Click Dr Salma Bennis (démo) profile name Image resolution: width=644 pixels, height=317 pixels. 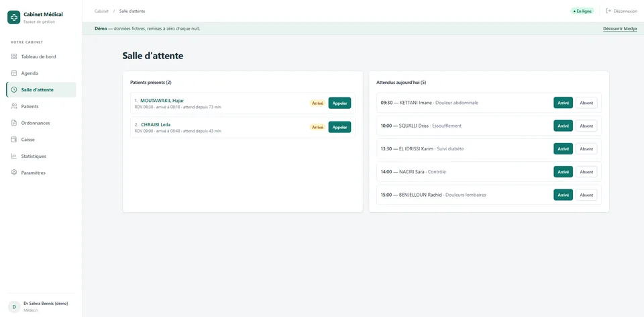[46, 304]
